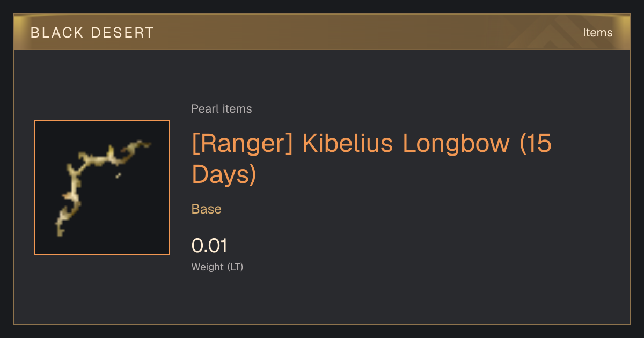Open the BLACK DESERT logo text
Viewport: 644px width, 338px height.
92,33
